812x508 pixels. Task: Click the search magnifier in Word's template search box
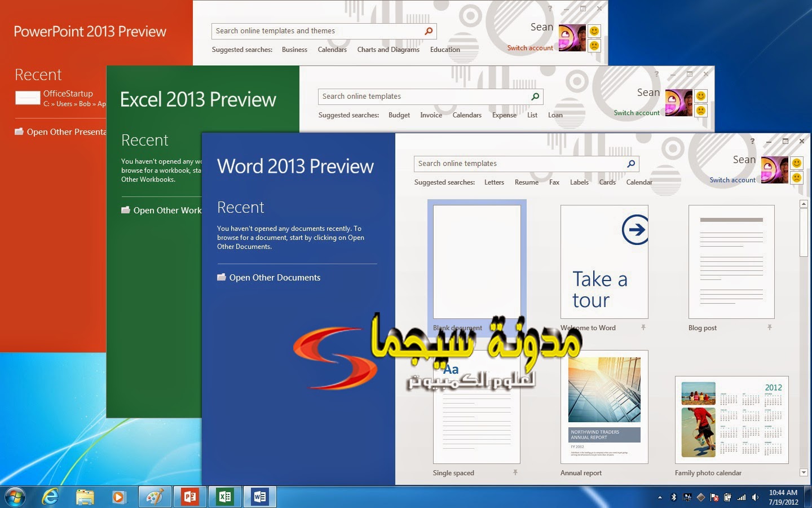pos(630,164)
